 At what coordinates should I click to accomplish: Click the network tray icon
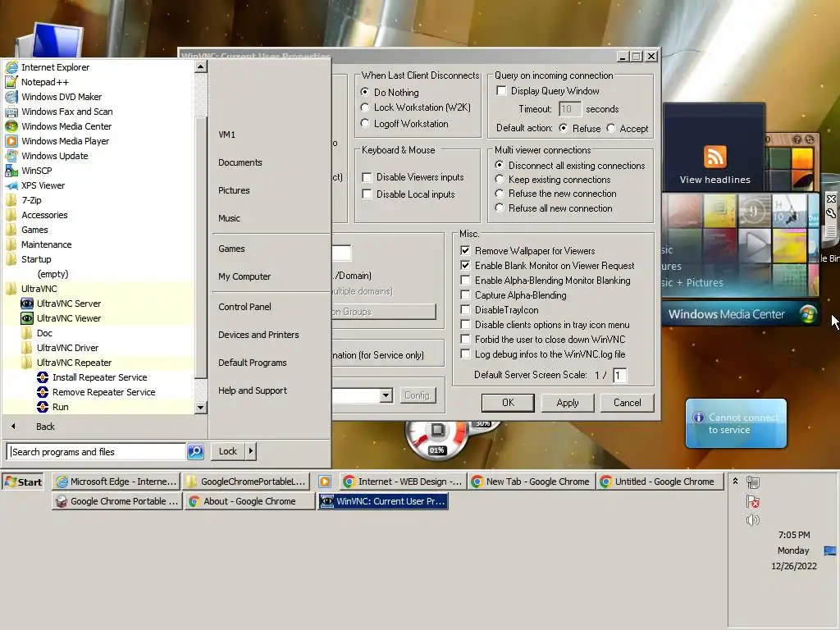coord(753,482)
